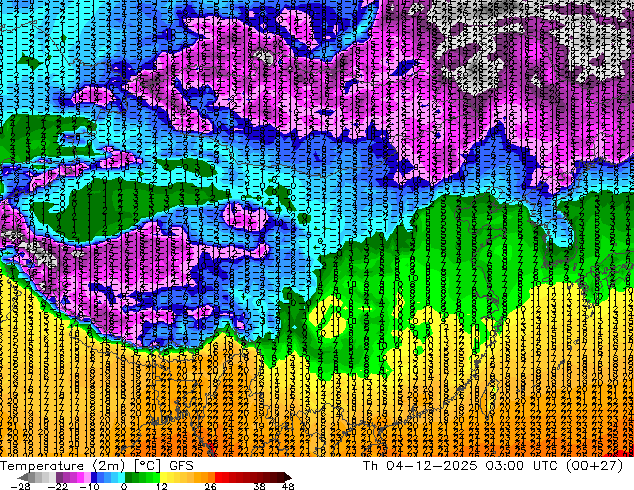Click the "12" legend label
Image resolution: width=634 pixels, height=490 pixels.
(162, 486)
